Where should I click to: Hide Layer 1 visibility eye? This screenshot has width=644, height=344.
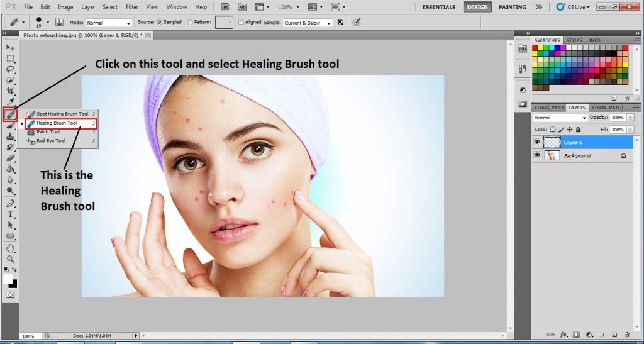point(537,142)
